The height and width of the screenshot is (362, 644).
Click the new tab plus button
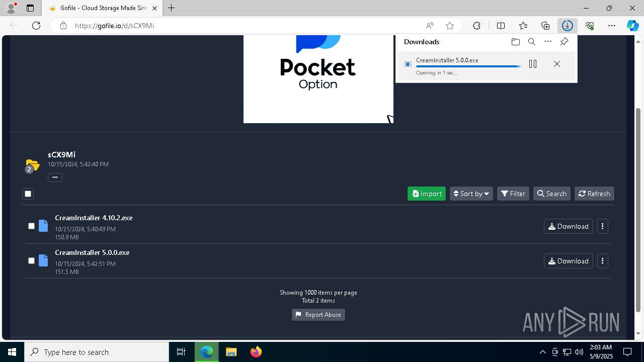(172, 8)
